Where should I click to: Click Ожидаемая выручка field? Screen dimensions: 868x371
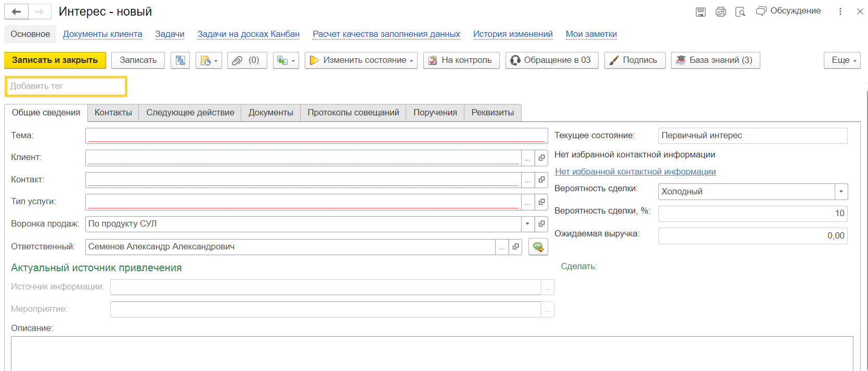[753, 236]
